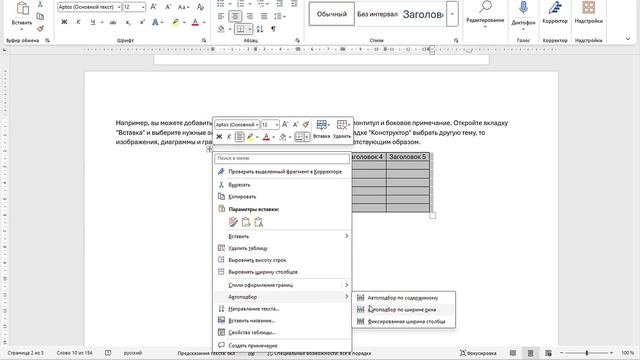
Task: Click the borders button in ribbon paragraph group
Action: pyautogui.click(x=241, y=29)
